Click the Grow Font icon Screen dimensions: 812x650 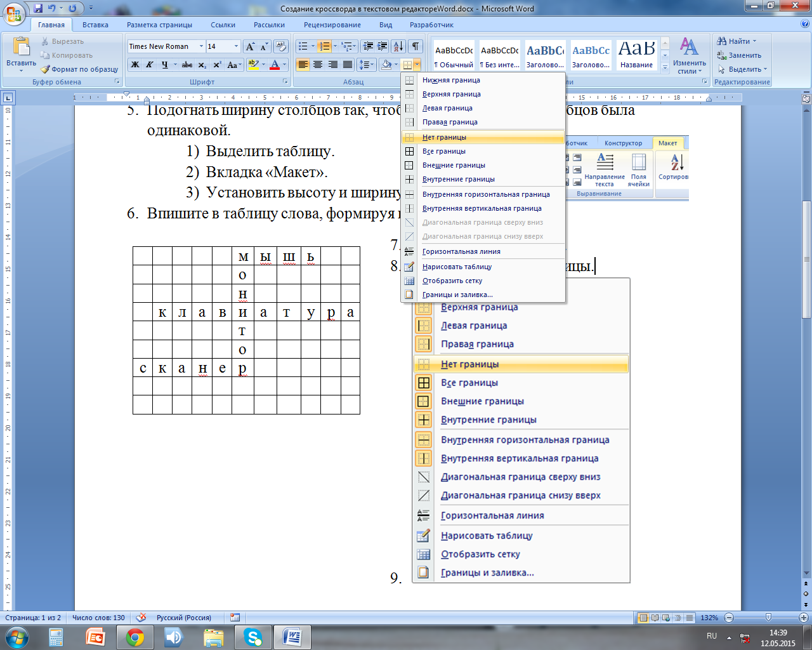point(251,46)
